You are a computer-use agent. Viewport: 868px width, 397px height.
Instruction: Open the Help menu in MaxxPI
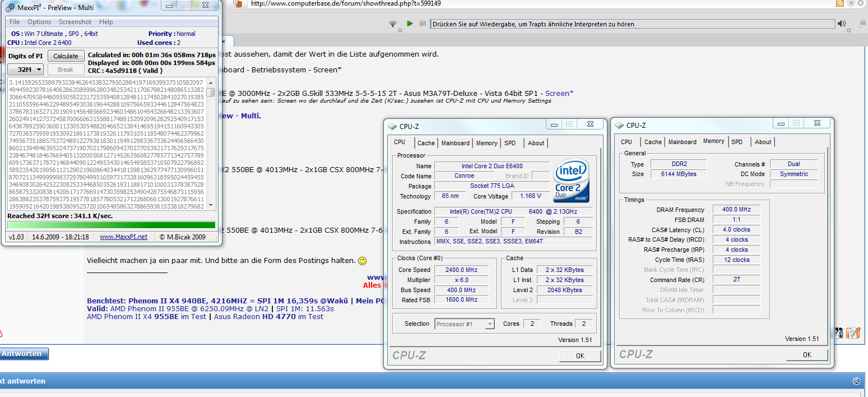[x=106, y=22]
